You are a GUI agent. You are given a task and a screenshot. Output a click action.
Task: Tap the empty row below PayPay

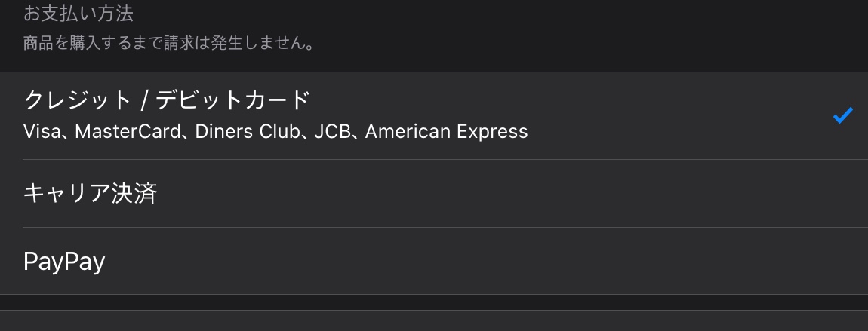pyautogui.click(x=434, y=321)
